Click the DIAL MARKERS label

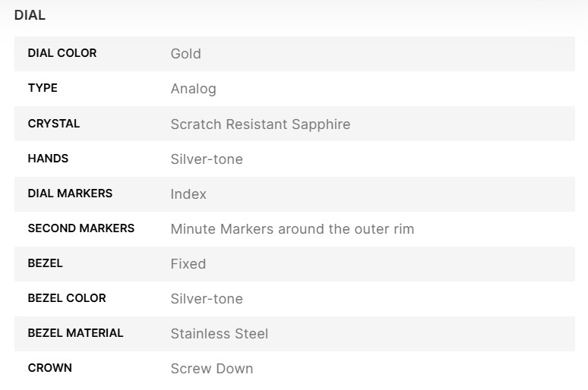70,193
